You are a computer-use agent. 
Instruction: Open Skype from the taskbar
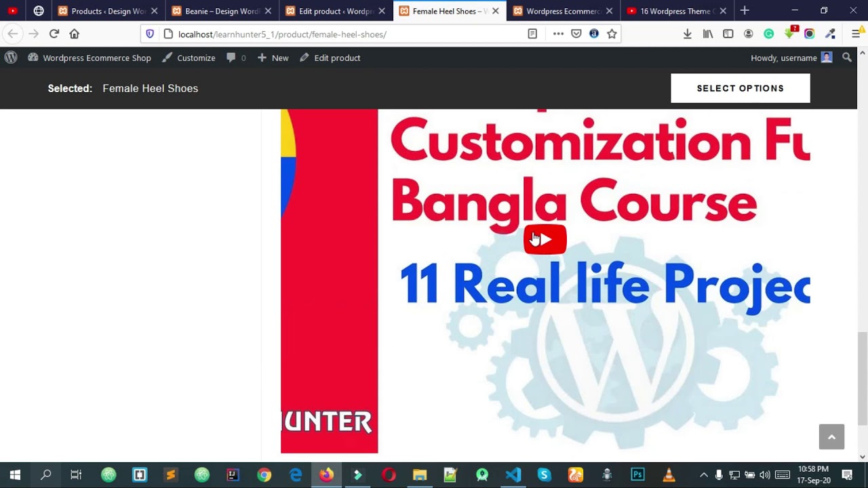coord(544,475)
